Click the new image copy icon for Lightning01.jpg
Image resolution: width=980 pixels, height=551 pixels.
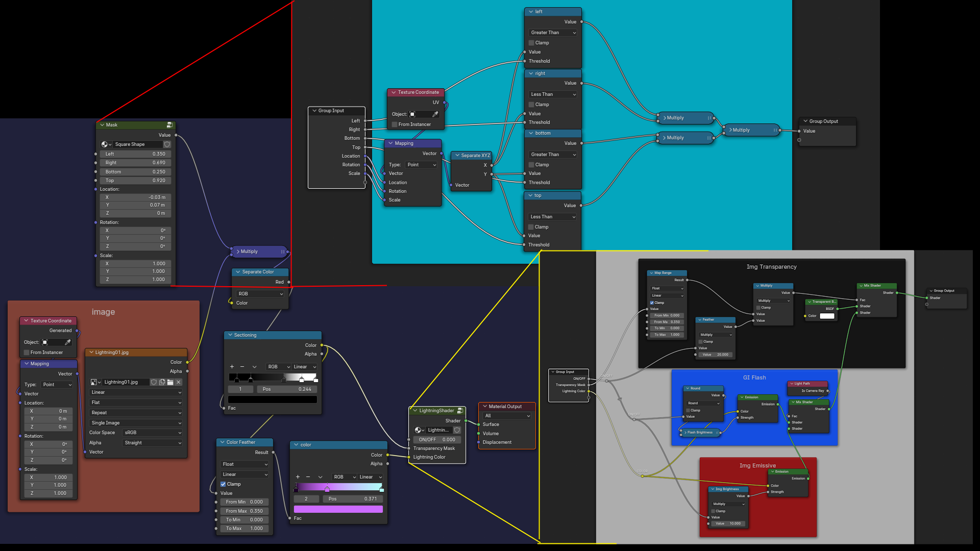[x=162, y=382]
